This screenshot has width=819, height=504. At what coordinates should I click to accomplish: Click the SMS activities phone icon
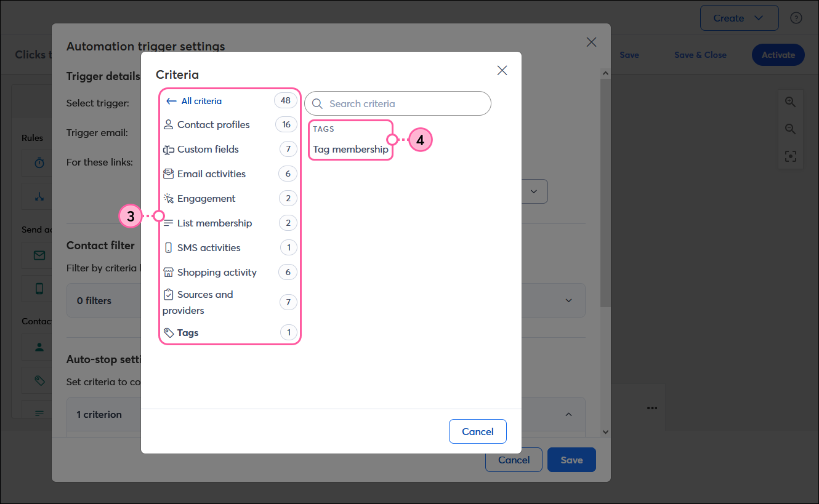coord(168,247)
